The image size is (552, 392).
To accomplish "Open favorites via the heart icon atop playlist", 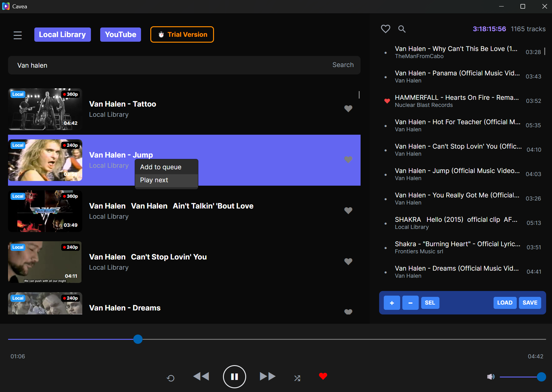I will tap(386, 29).
